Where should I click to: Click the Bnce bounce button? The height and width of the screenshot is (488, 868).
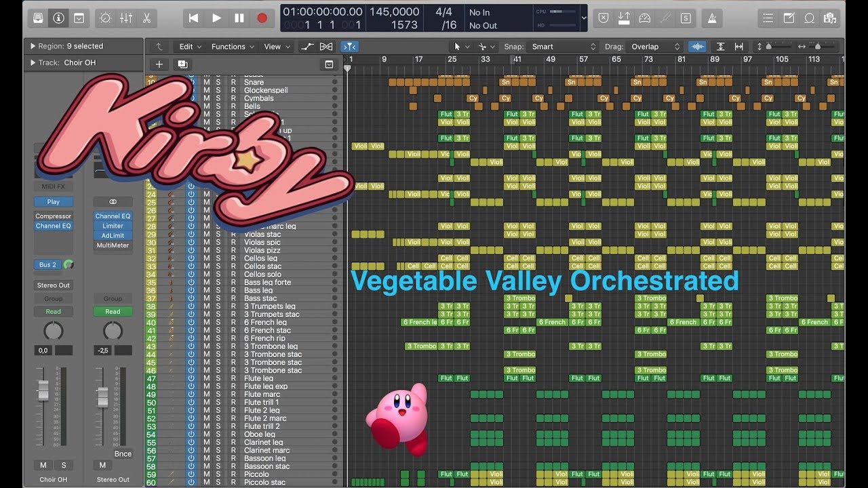123,453
